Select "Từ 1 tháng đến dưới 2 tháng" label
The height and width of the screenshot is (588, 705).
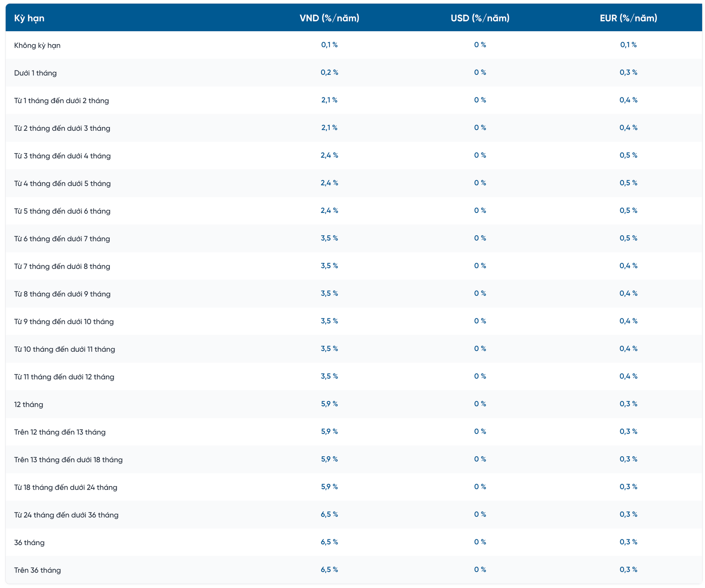pyautogui.click(x=62, y=101)
